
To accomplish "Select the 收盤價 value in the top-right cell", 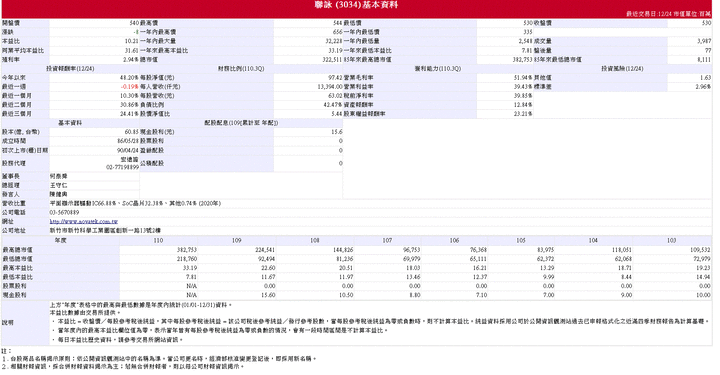I will click(x=706, y=23).
